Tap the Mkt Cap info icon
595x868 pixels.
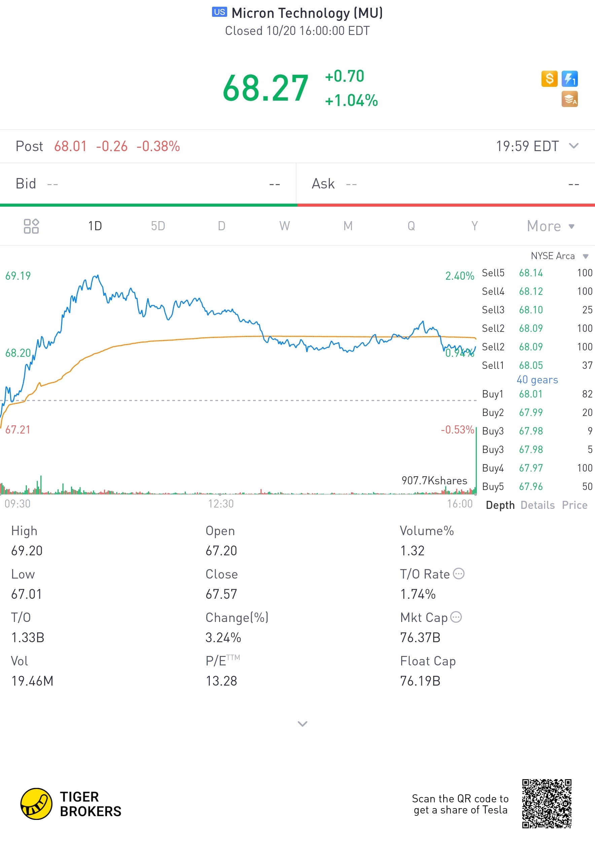(456, 617)
